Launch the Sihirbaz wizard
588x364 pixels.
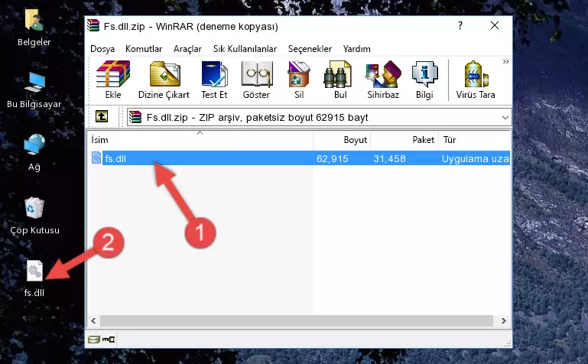(383, 80)
